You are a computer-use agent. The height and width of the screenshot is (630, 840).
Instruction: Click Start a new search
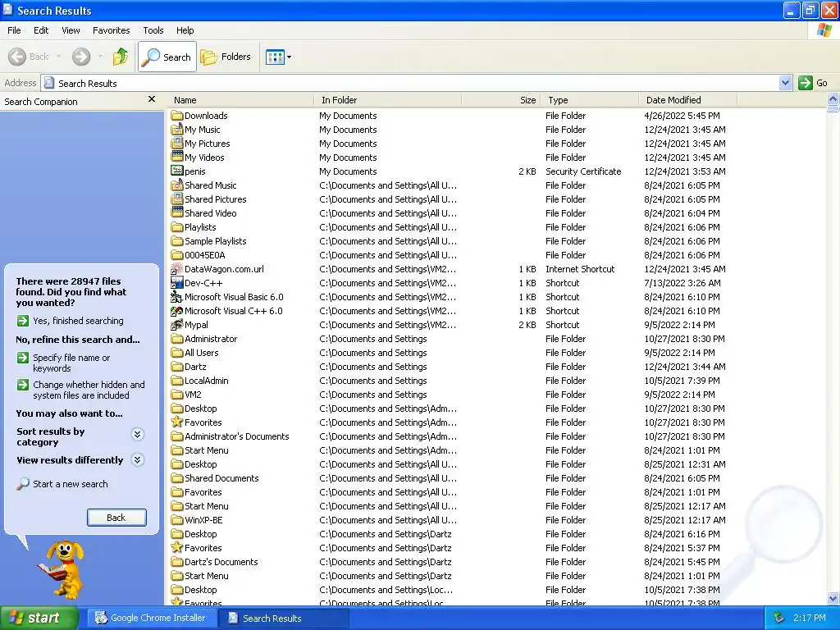(x=62, y=484)
